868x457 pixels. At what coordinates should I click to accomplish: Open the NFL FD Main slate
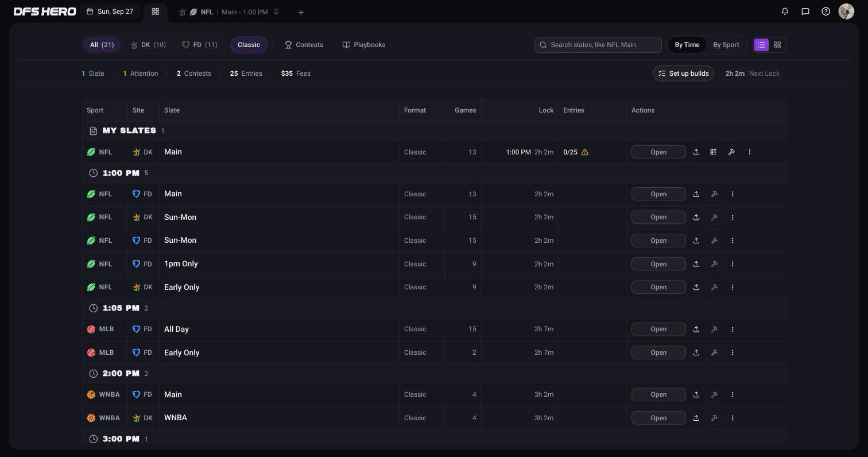[x=658, y=194]
